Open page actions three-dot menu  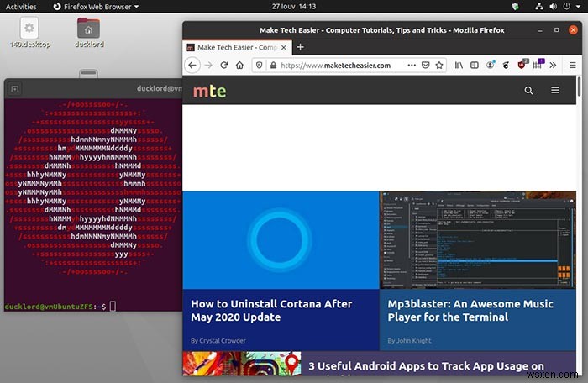point(412,66)
